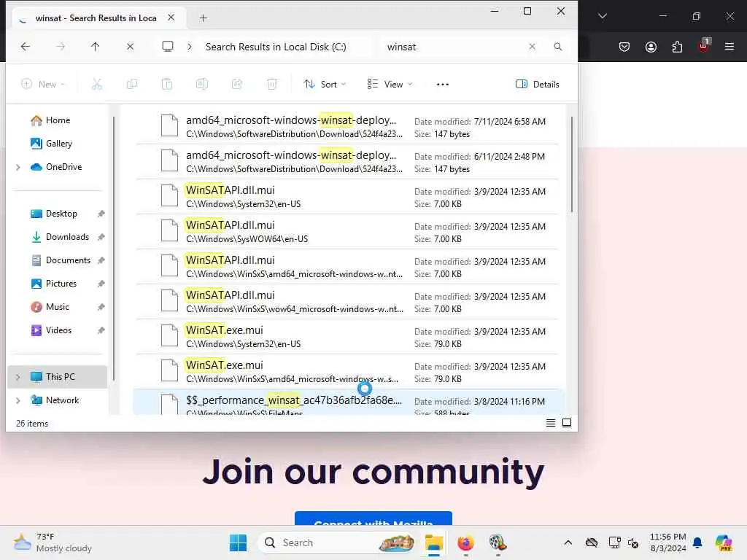This screenshot has height=560, width=747.
Task: Select WinSAT.exe.mui in System32\en-US
Action: 348,337
